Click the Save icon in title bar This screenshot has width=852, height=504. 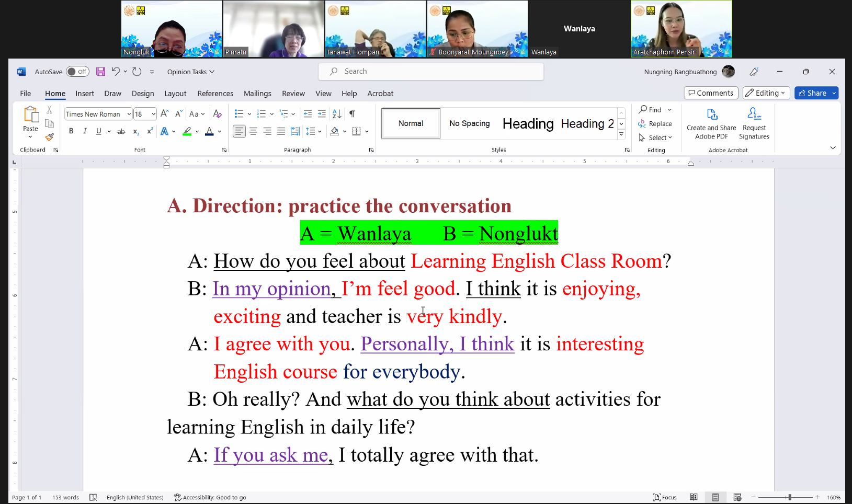pos(101,72)
